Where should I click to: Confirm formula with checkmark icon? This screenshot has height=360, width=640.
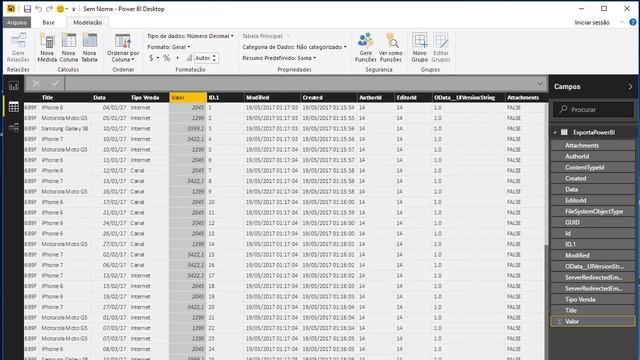pos(55,84)
